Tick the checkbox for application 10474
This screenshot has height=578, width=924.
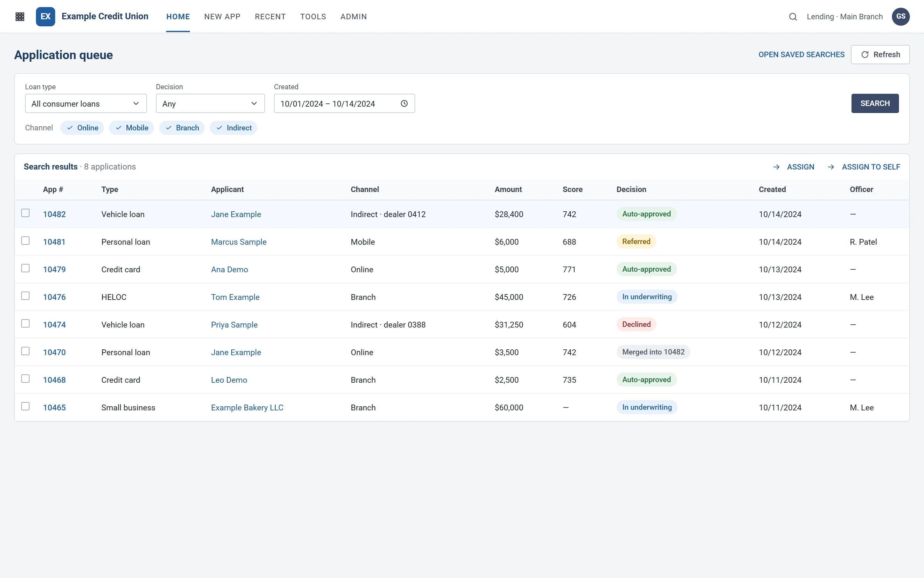[25, 323]
